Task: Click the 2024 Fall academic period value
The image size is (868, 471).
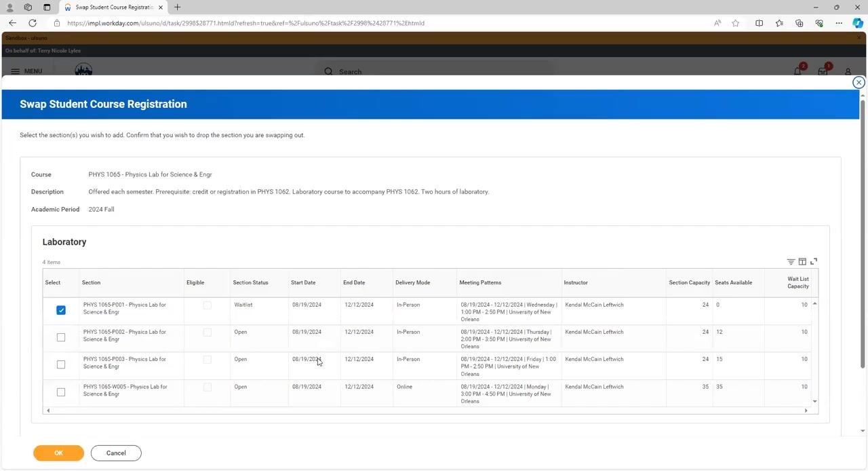Action: 101,209
